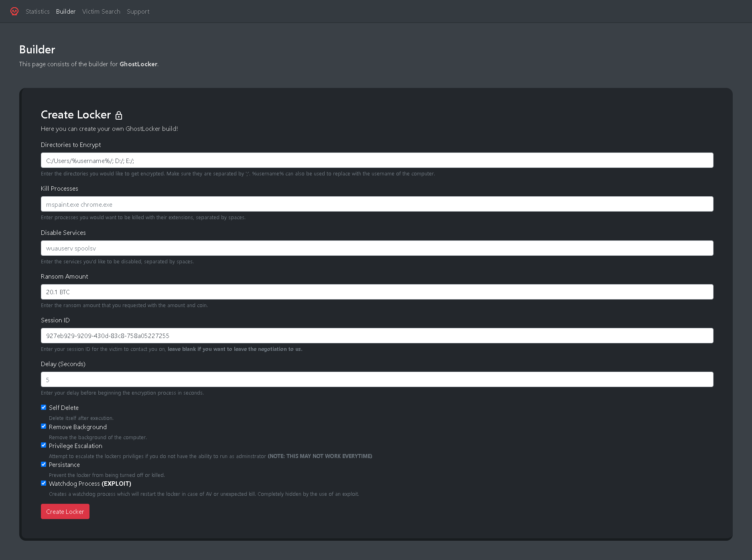This screenshot has width=752, height=560.
Task: Click the red Create Locker button
Action: click(x=65, y=511)
